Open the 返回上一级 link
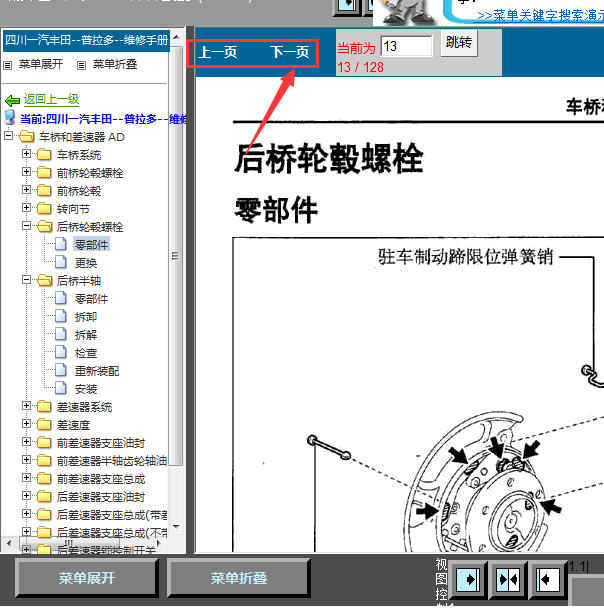This screenshot has height=611, width=604. [51, 99]
